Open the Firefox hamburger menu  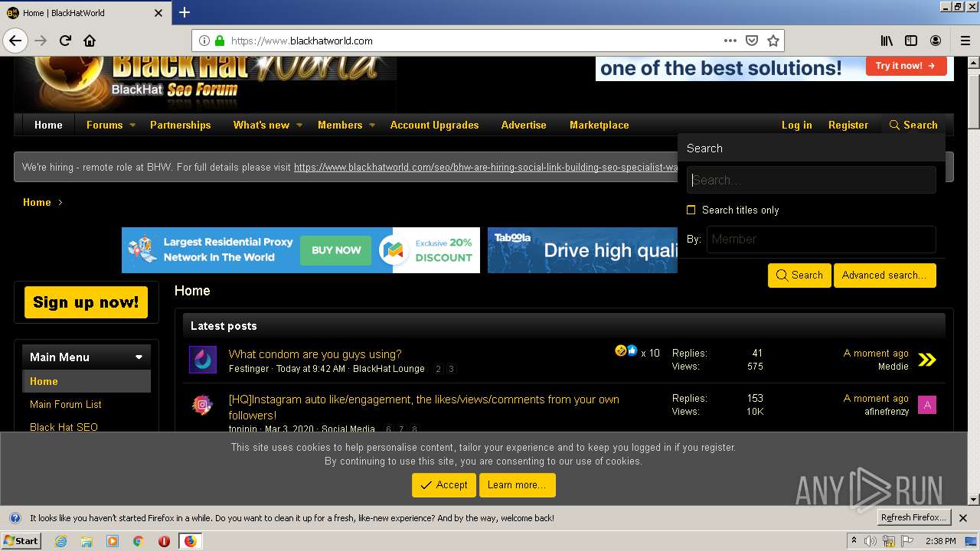point(965,41)
